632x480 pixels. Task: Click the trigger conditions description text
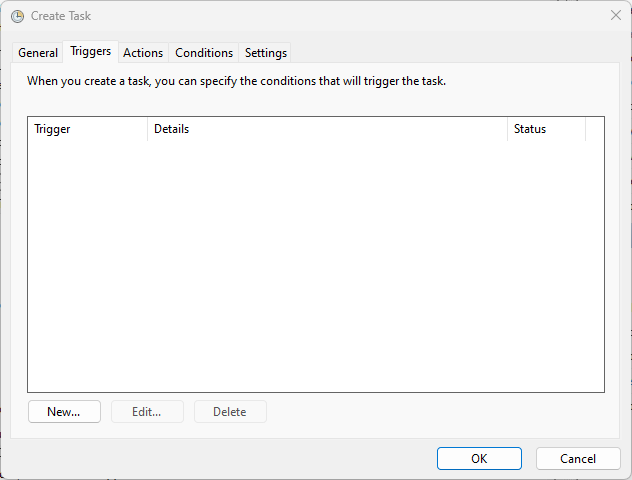click(236, 81)
